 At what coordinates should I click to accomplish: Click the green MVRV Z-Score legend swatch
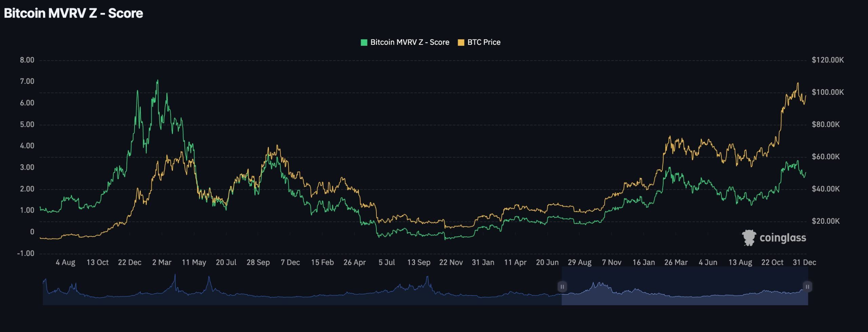click(364, 42)
